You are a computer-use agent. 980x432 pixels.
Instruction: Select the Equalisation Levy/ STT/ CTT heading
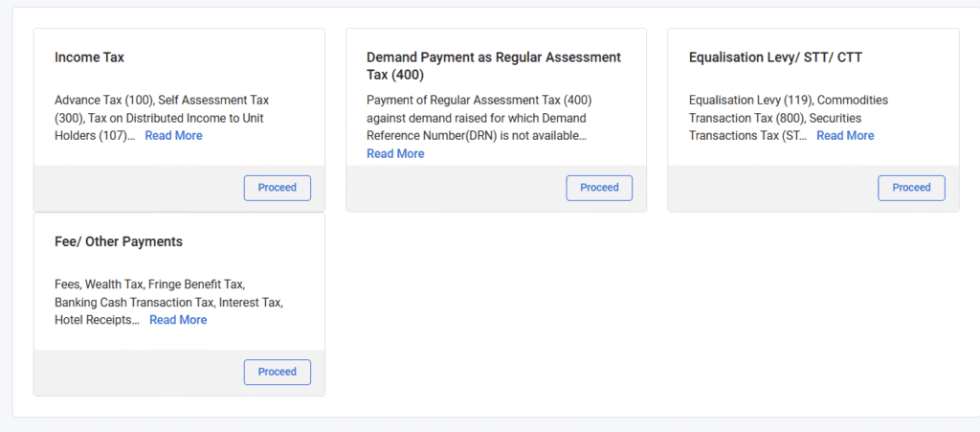775,57
